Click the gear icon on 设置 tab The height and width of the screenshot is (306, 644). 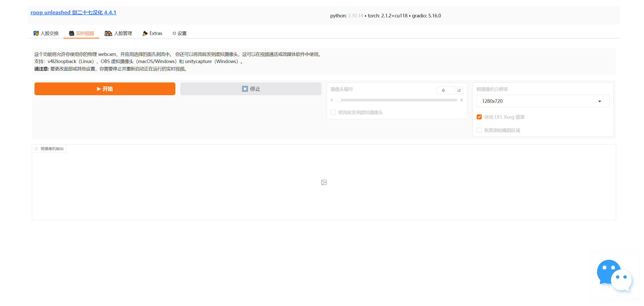point(174,33)
